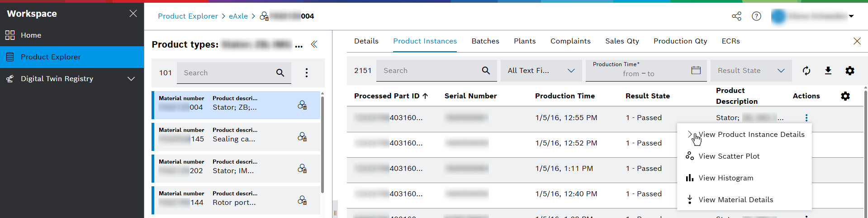This screenshot has height=218, width=868.
Task: Open the user account dropdown arrow
Action: 851,16
